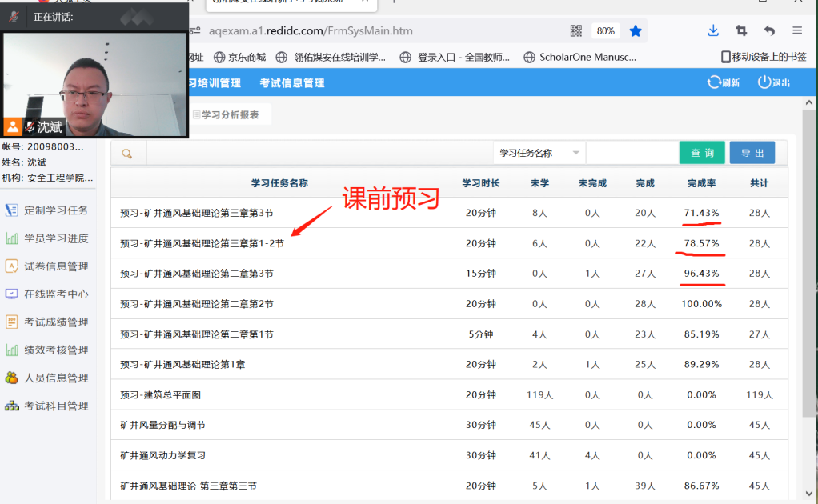Click the magnifier icon in search panel
This screenshot has width=818, height=504.
127,154
